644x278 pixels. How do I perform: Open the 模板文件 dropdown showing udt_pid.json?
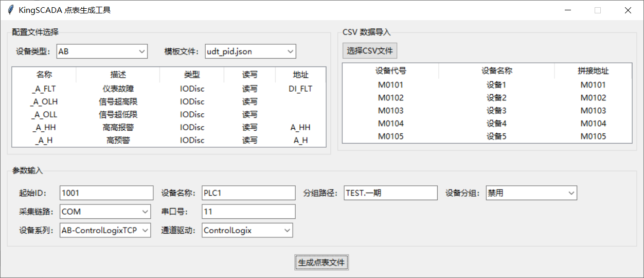click(250, 51)
